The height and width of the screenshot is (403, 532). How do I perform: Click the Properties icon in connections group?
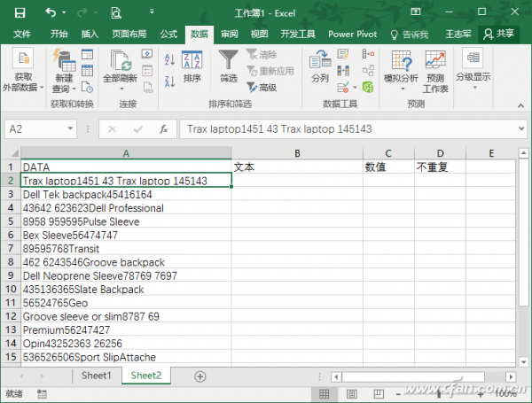(147, 71)
